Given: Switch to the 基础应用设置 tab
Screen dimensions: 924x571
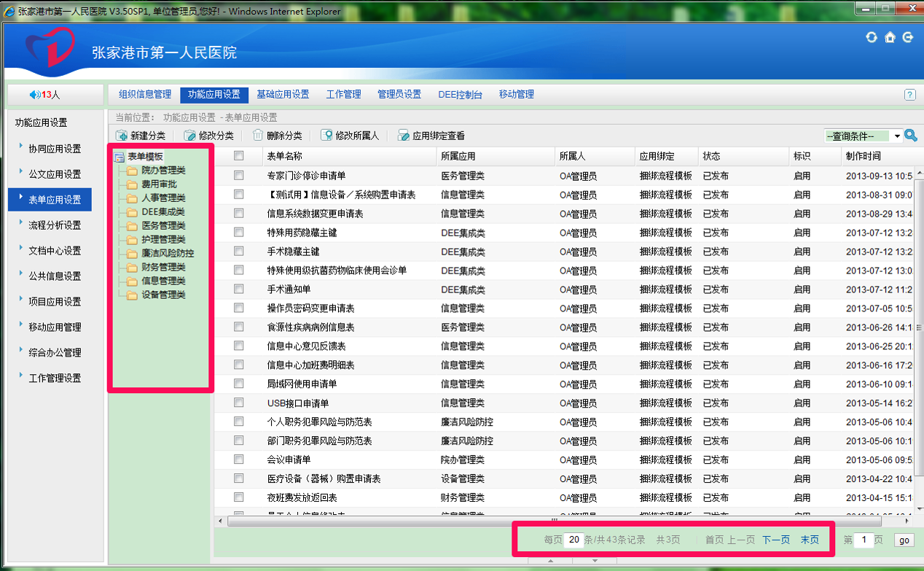Looking at the screenshot, I should pyautogui.click(x=283, y=94).
